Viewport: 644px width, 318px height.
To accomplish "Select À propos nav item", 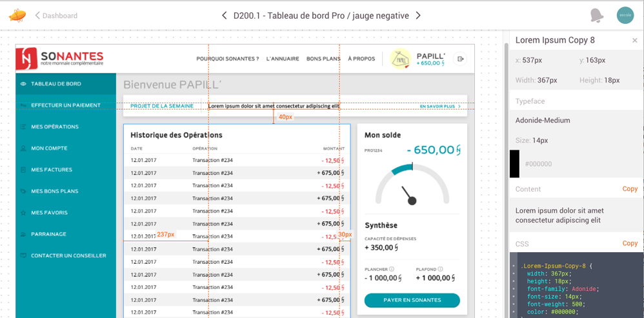I will pyautogui.click(x=361, y=59).
